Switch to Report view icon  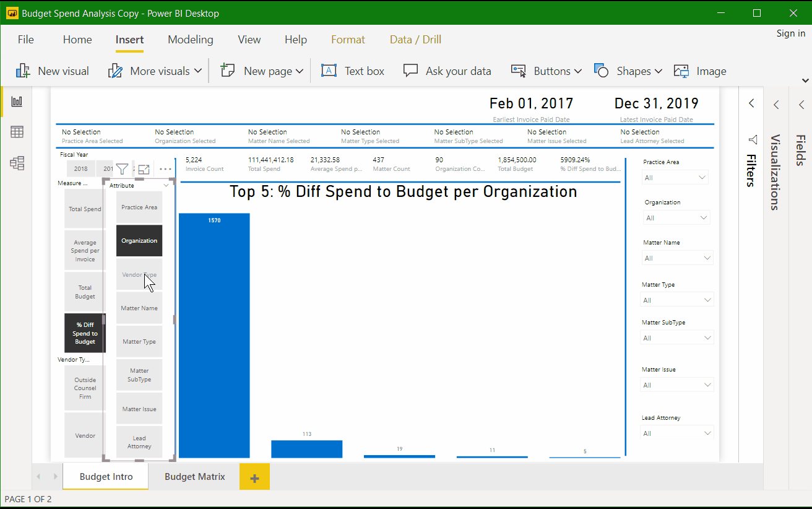(x=17, y=102)
